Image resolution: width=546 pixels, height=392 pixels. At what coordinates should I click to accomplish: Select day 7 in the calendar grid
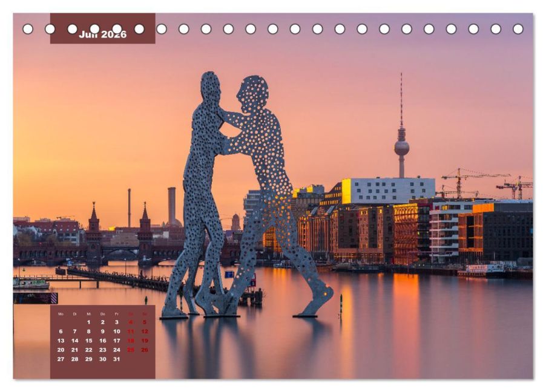pos(74,332)
